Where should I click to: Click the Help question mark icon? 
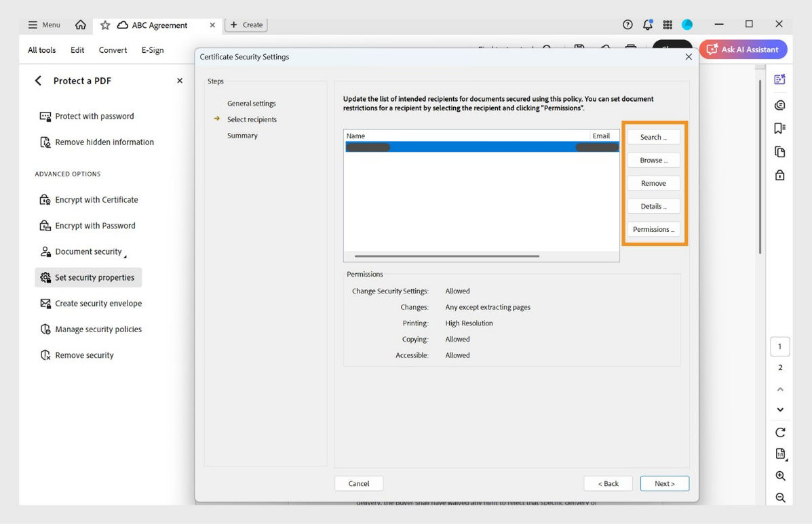[x=627, y=24]
